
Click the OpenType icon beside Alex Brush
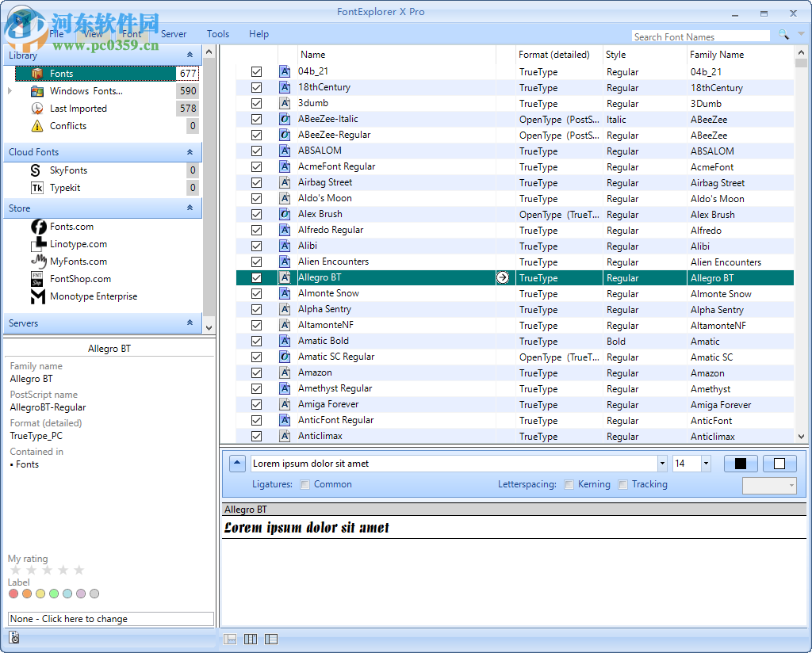pos(285,214)
